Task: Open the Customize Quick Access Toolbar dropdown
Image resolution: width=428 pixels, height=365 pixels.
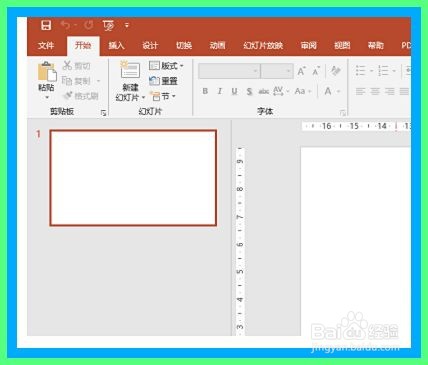Action: tap(127, 25)
